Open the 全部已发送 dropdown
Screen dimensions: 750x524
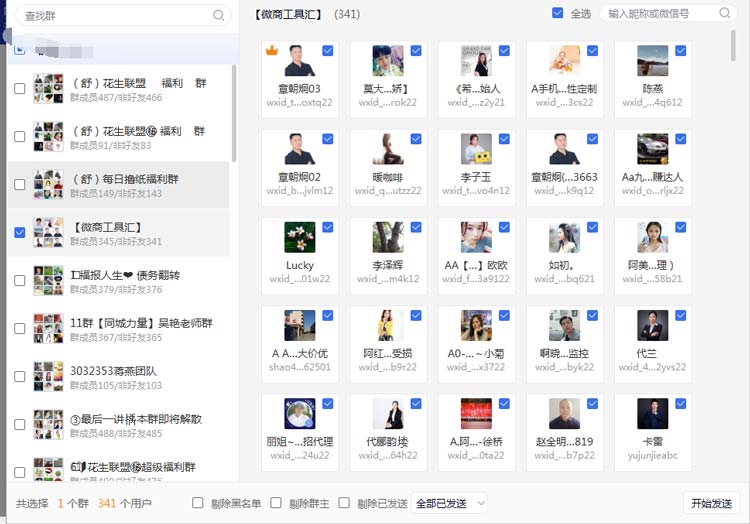pos(450,503)
